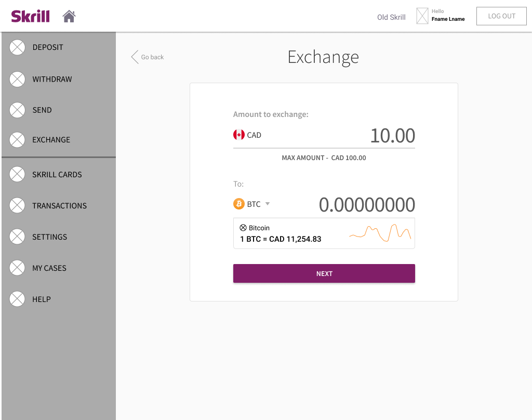Click the CAD currency label
The width and height of the screenshot is (532, 420).
(254, 135)
